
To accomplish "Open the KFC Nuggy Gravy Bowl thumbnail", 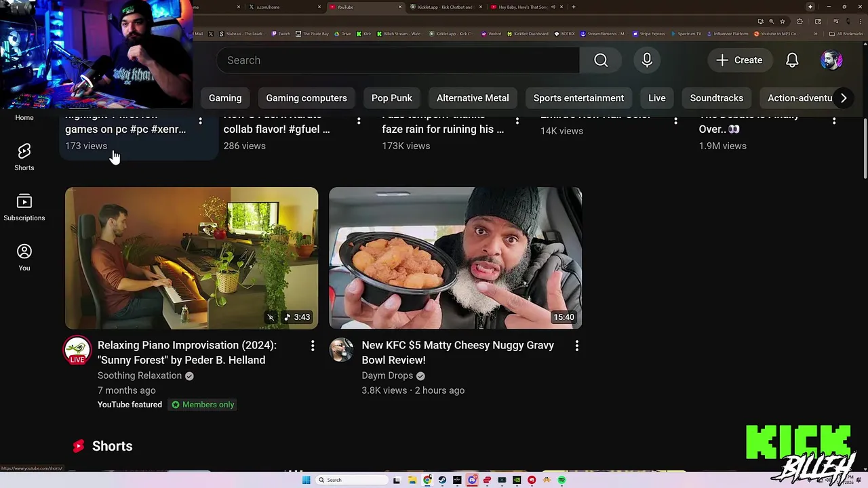I will coord(455,258).
